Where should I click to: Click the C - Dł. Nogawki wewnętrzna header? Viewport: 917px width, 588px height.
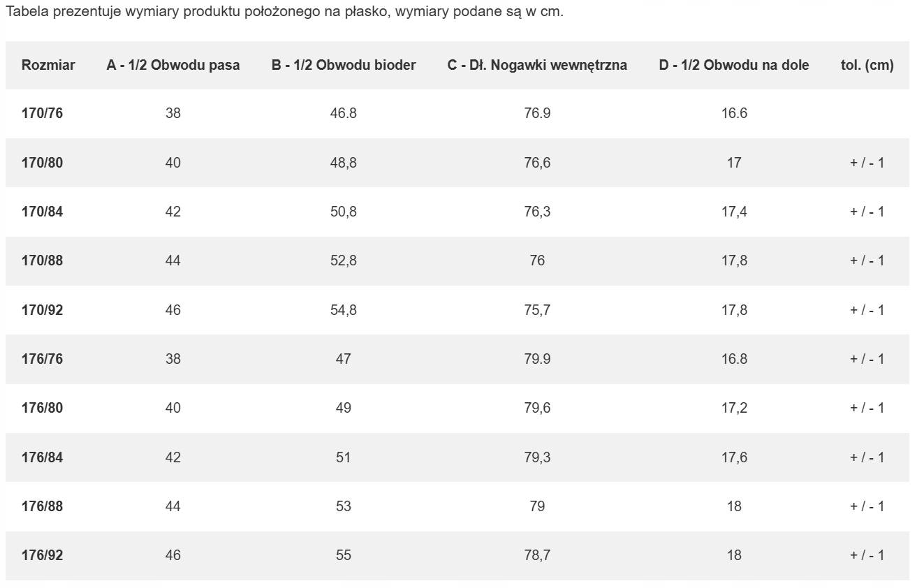tap(537, 65)
